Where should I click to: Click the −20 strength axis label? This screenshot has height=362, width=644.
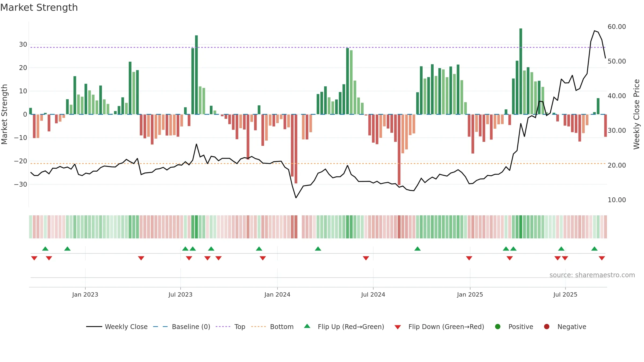pos(20,161)
